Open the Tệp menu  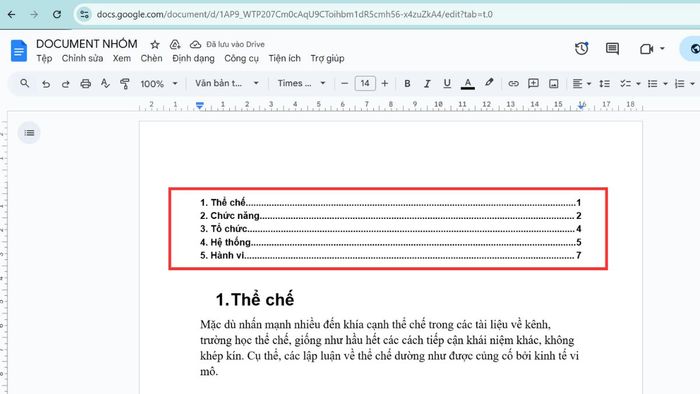(44, 58)
